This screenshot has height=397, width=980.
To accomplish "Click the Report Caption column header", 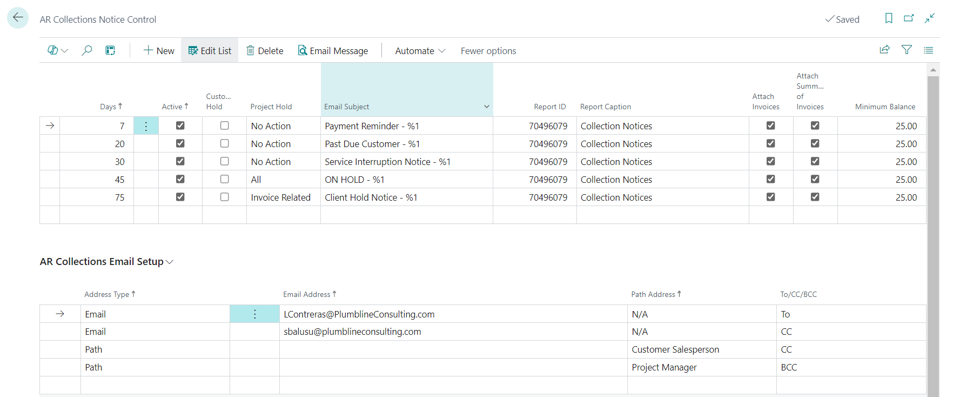I will [x=606, y=107].
